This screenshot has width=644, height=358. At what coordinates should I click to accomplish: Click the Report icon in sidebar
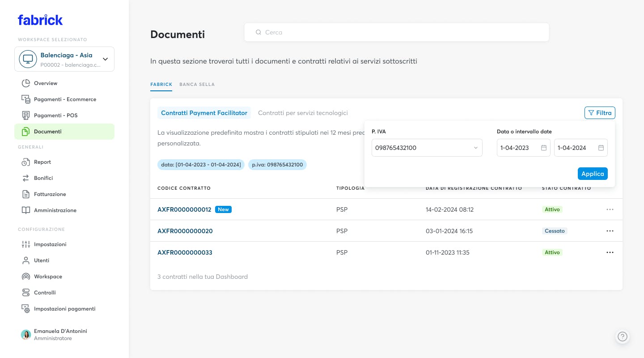[26, 162]
